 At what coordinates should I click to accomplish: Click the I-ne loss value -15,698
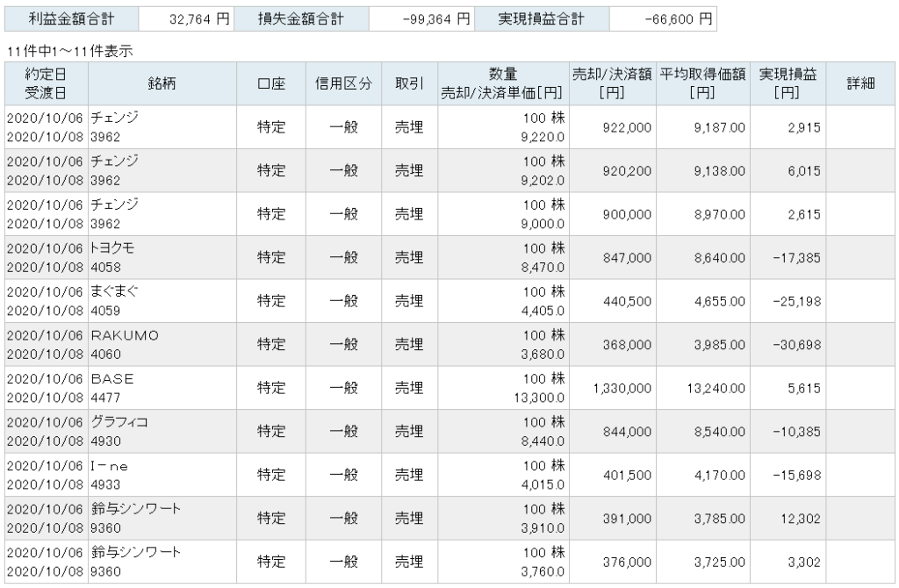tap(788, 475)
